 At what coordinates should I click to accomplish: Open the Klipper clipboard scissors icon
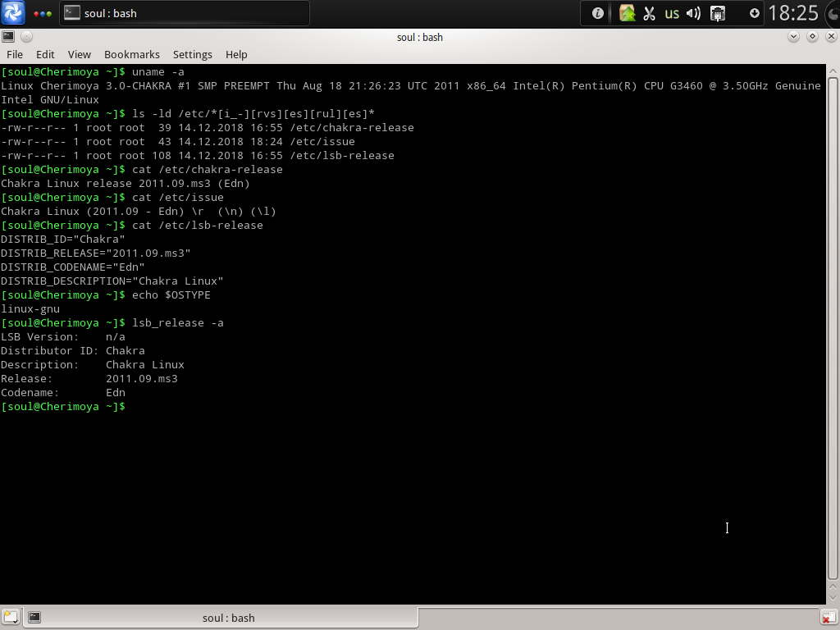pyautogui.click(x=650, y=13)
